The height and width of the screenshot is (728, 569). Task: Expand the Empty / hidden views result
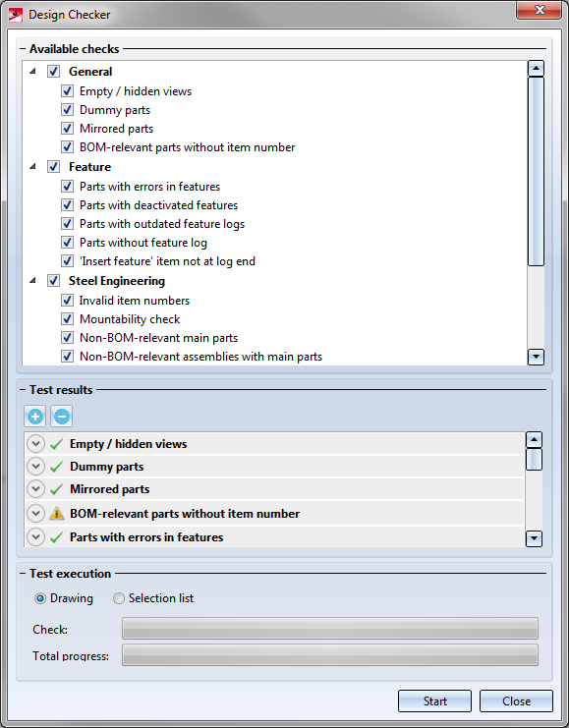(x=35, y=444)
